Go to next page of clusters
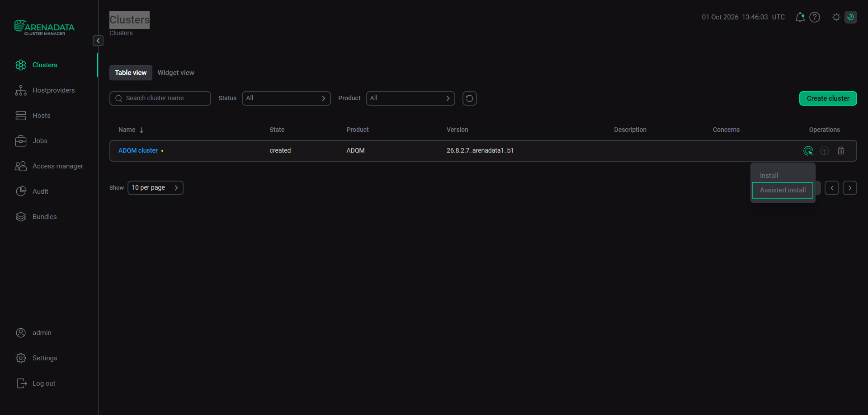This screenshot has width=868, height=415. pyautogui.click(x=850, y=188)
